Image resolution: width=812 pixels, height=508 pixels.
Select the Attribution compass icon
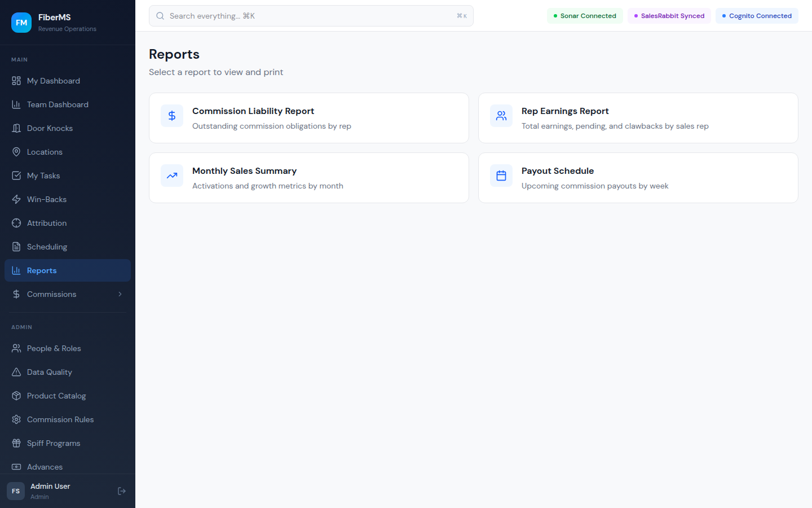pyautogui.click(x=17, y=223)
